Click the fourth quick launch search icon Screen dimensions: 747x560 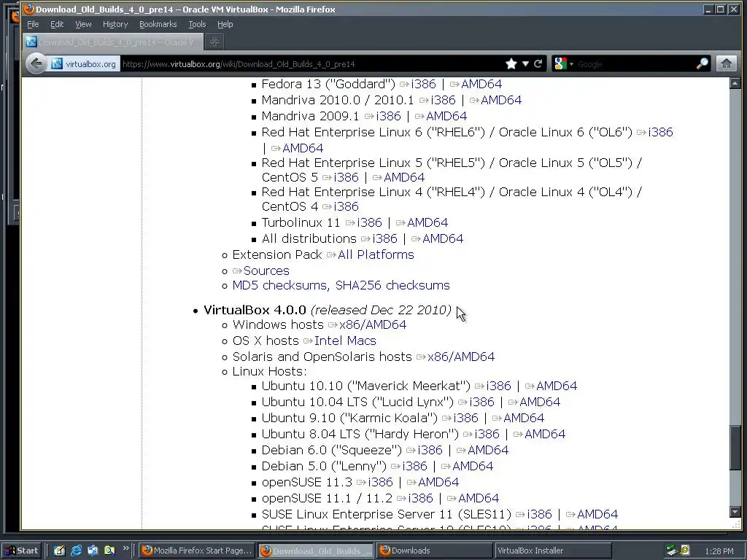[x=109, y=551]
